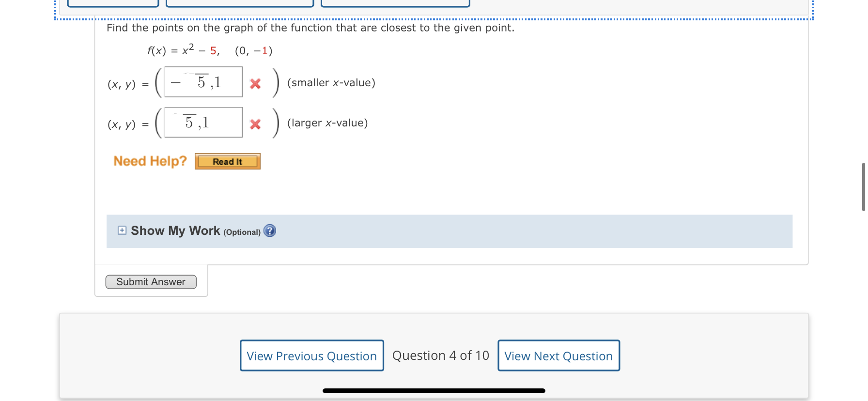Select the smaller x-value answer input box
The image size is (868, 401).
point(202,82)
